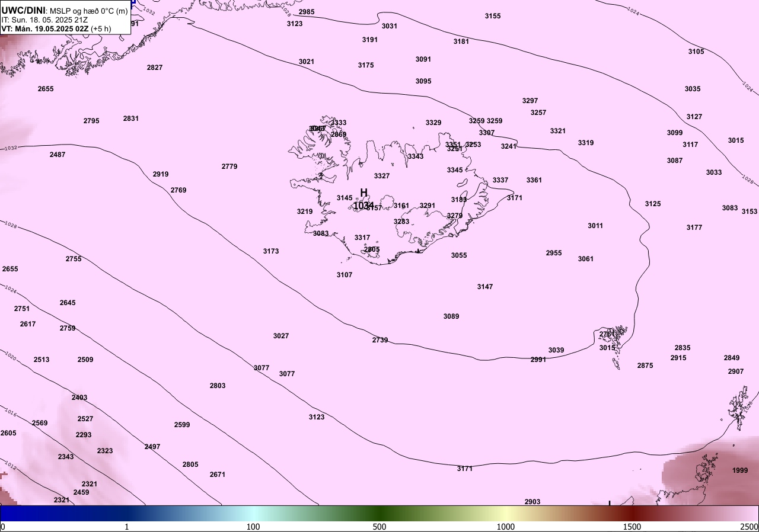Click the height value 3031

click(390, 26)
